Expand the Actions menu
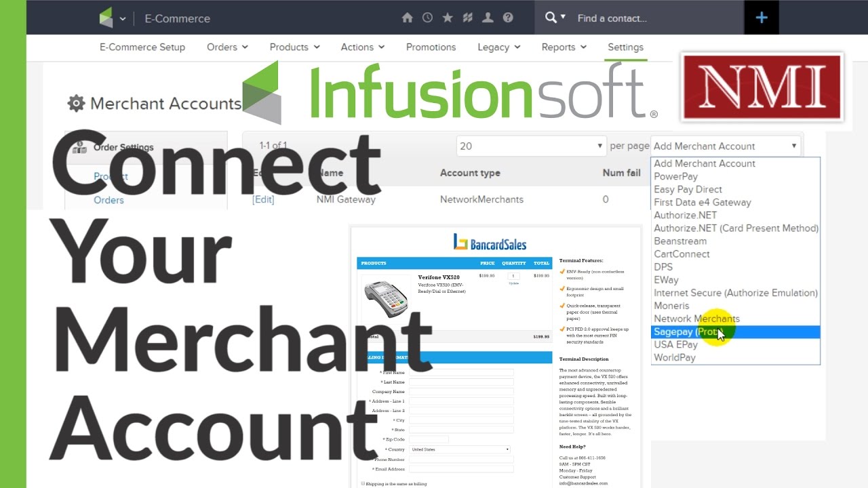This screenshot has width=868, height=488. point(363,47)
